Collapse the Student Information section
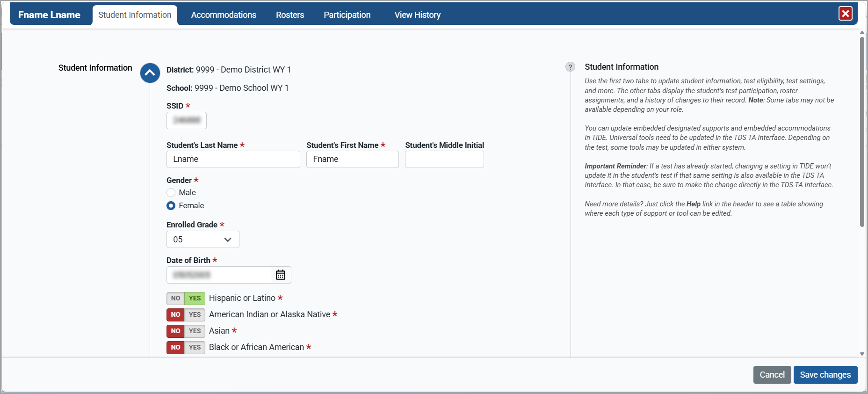The height and width of the screenshot is (394, 868). [x=150, y=73]
